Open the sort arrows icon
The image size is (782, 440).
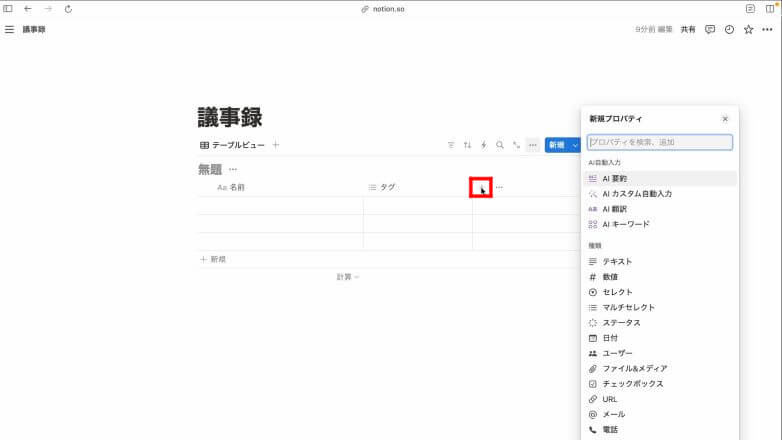click(x=467, y=145)
